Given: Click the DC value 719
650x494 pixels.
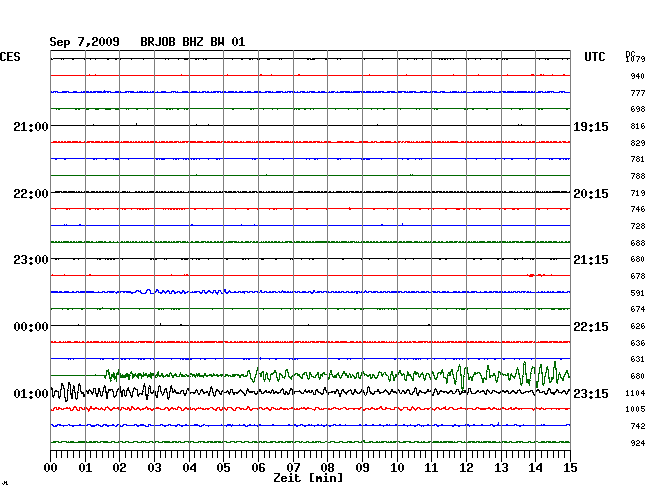Looking at the screenshot, I should point(638,193).
